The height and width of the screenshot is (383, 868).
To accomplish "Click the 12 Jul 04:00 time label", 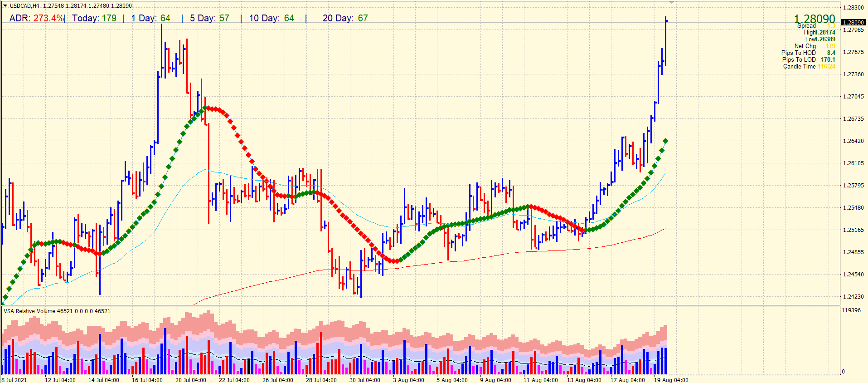I will coord(60,380).
